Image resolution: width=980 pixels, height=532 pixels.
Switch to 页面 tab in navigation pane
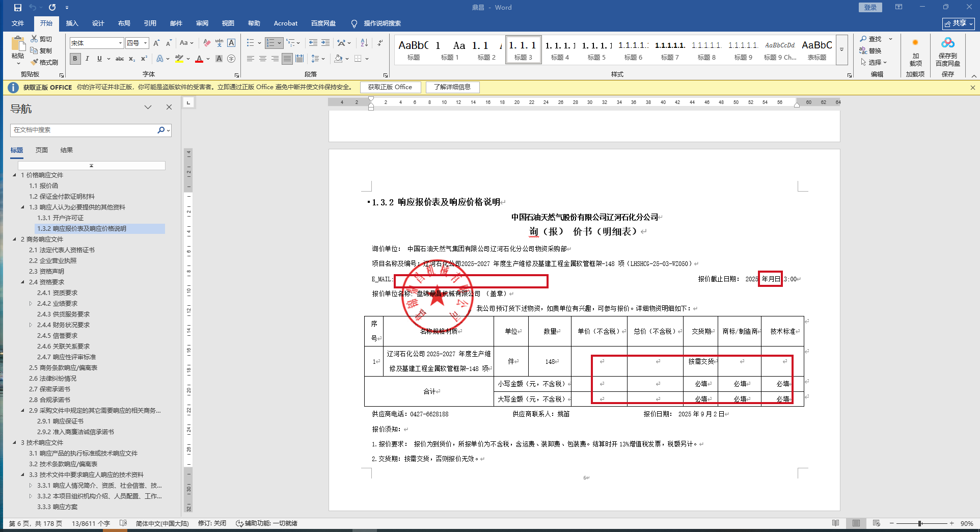pyautogui.click(x=41, y=150)
